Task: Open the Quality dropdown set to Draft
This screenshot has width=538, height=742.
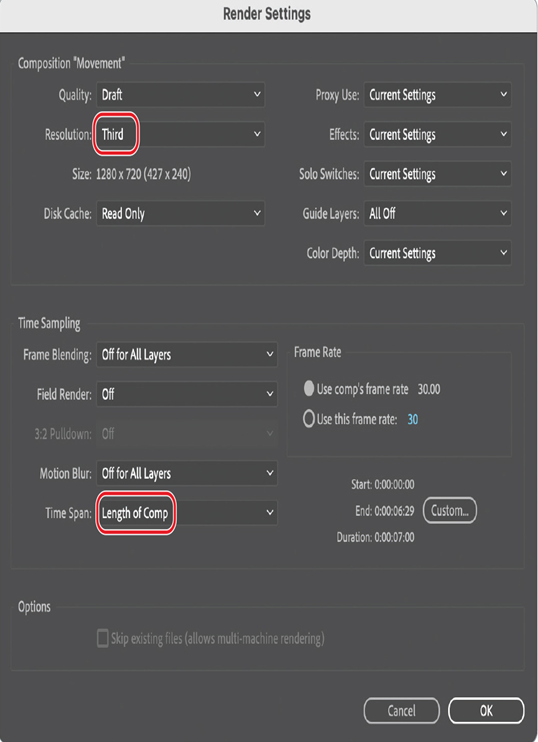Action: coord(180,95)
